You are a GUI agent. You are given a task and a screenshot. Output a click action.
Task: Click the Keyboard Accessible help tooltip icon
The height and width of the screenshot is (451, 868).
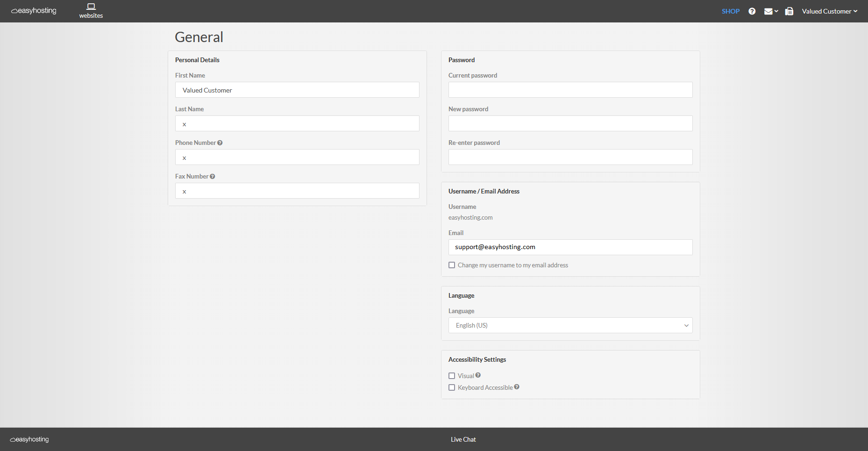(x=517, y=387)
